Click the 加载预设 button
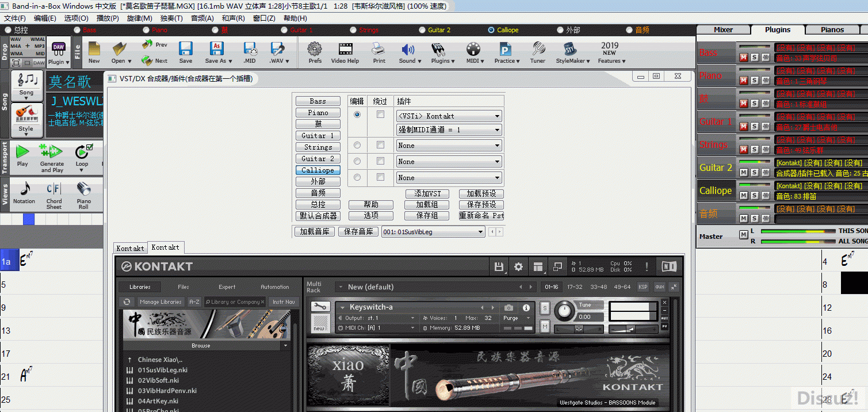The width and height of the screenshot is (868, 412). [481, 193]
